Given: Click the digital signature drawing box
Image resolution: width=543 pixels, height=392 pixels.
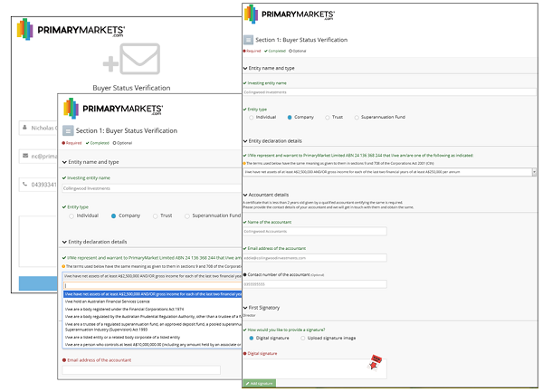Looking at the screenshot, I should 315,368.
